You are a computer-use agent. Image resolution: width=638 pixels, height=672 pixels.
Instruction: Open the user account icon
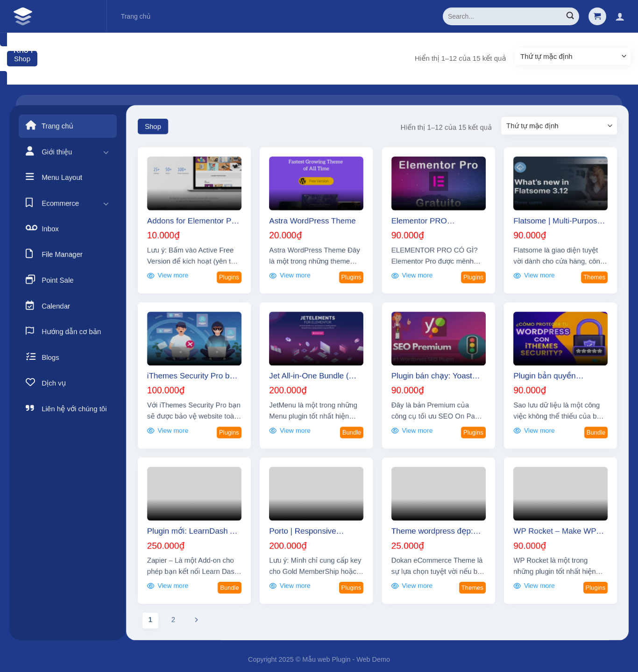[620, 16]
